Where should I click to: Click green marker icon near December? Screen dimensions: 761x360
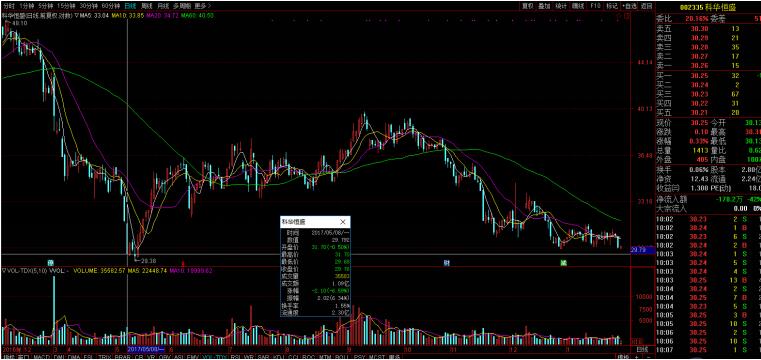563,262
